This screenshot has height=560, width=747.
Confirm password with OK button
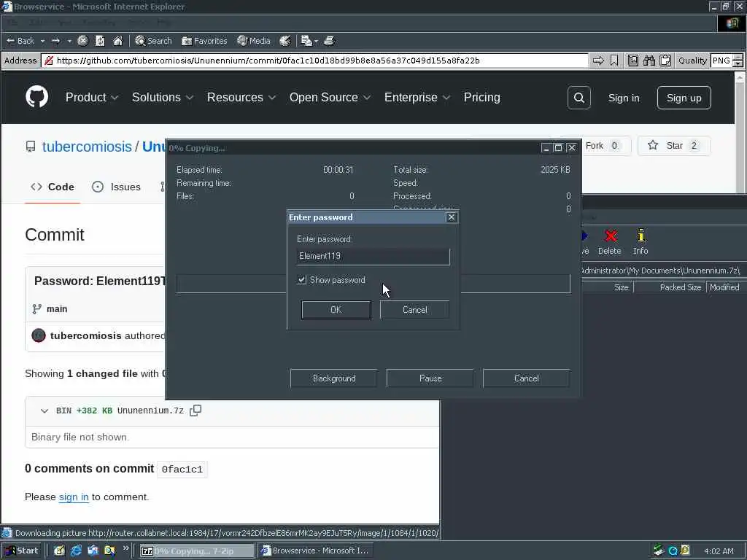[x=336, y=309]
